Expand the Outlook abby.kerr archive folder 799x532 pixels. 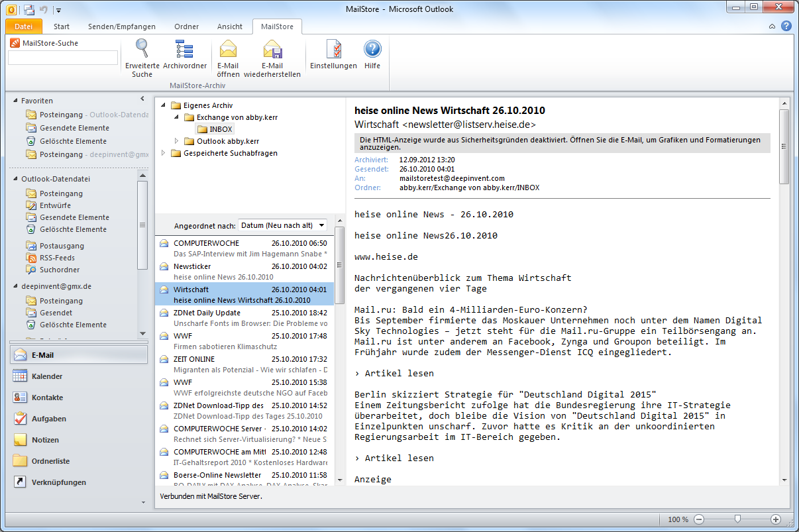(176, 141)
